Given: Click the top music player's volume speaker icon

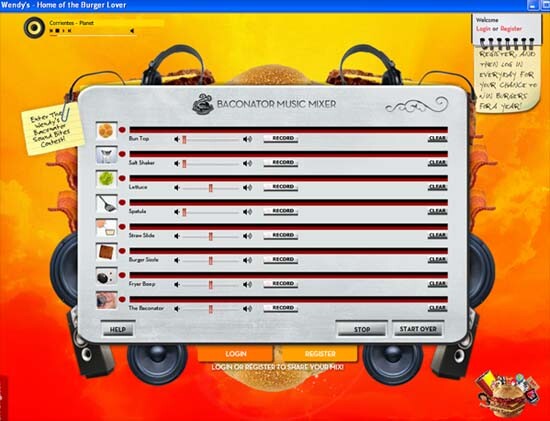Looking at the screenshot, I should tap(132, 31).
